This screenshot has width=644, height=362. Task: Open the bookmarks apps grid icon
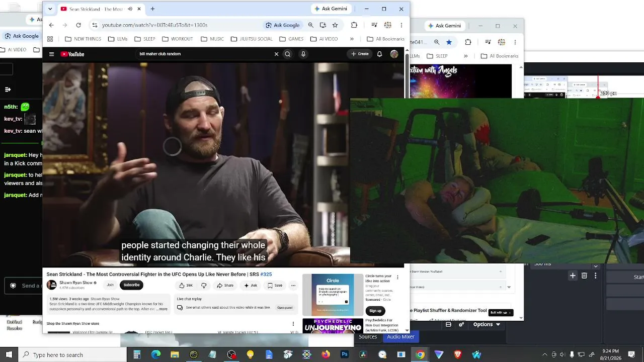click(50, 39)
